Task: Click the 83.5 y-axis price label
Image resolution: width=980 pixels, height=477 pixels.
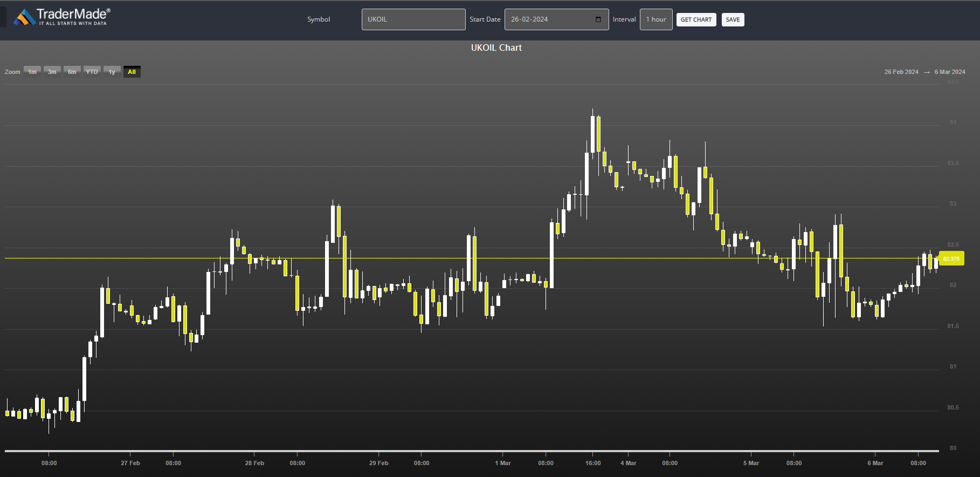Action: 953,163
